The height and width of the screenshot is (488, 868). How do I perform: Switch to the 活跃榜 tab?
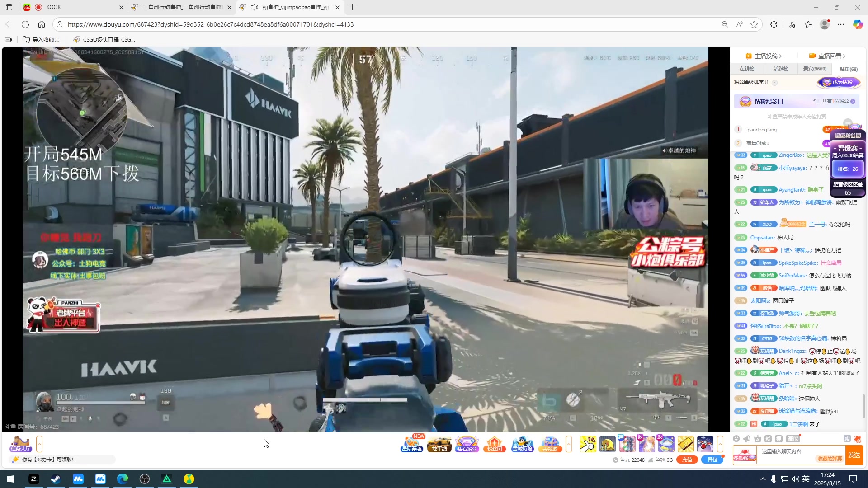(x=781, y=69)
